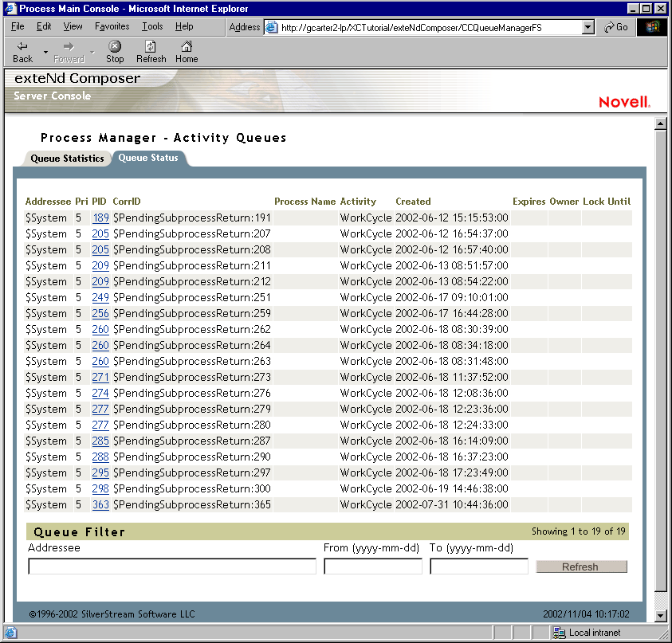Open PID 205 link for PendingSubprocessReturn:207
The width and height of the screenshot is (672, 643).
pos(100,233)
